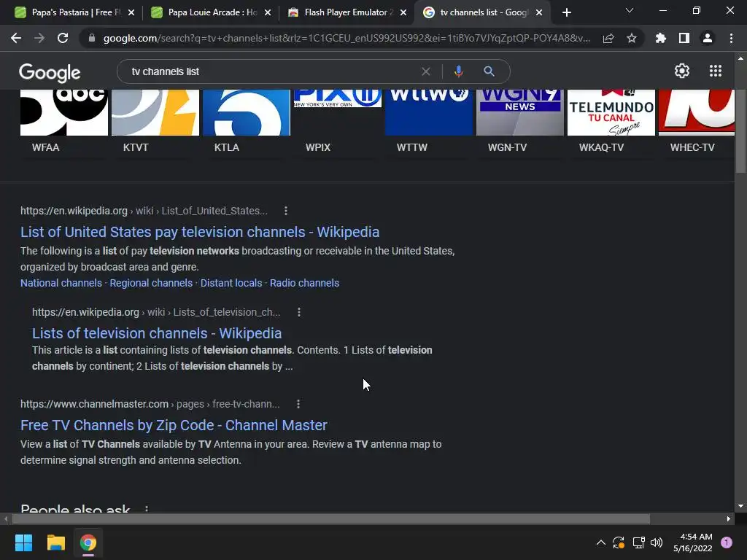Open Google quick settings gear
The height and width of the screenshot is (560, 747).
pyautogui.click(x=682, y=71)
